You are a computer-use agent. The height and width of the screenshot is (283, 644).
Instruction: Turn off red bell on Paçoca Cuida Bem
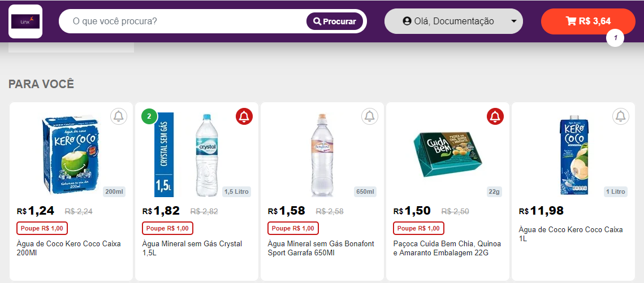click(x=495, y=116)
